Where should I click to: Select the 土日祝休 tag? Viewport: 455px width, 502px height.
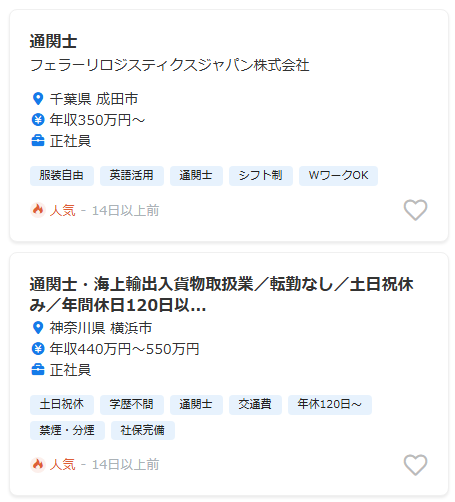pos(62,405)
